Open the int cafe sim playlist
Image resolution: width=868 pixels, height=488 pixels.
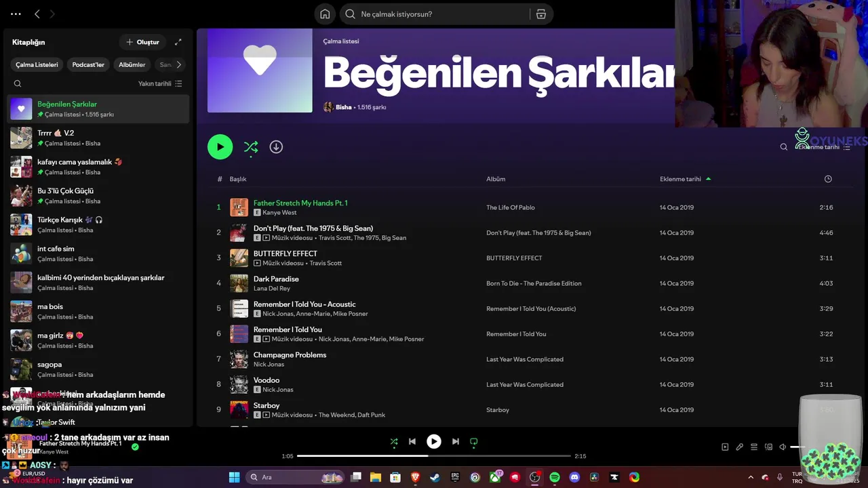point(98,253)
